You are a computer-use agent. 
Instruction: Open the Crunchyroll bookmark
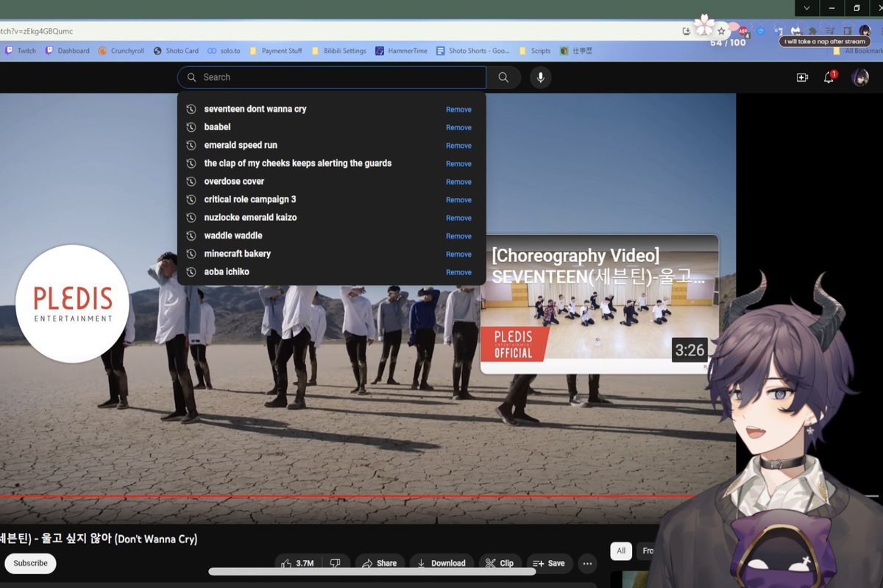[x=121, y=51]
